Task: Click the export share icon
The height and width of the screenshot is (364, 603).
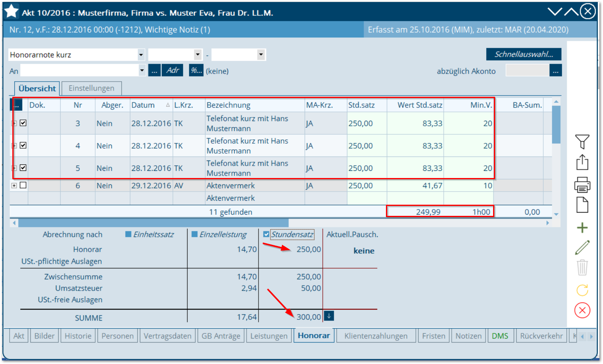Action: click(x=582, y=162)
